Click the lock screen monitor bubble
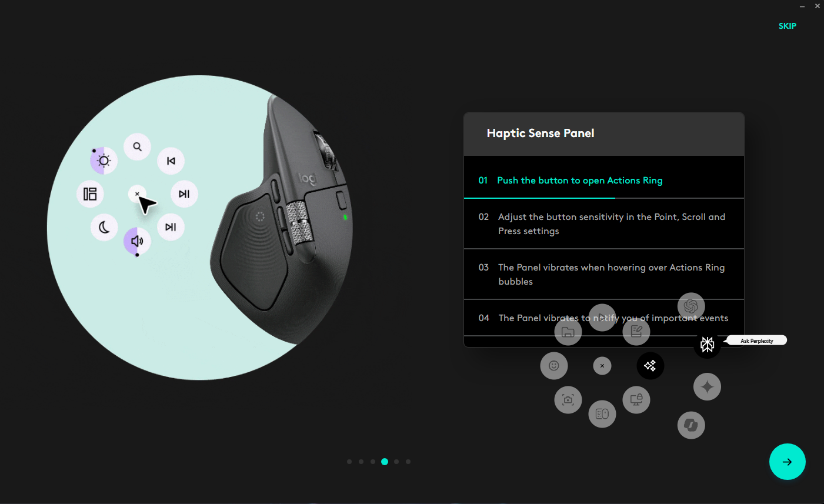 click(x=636, y=400)
